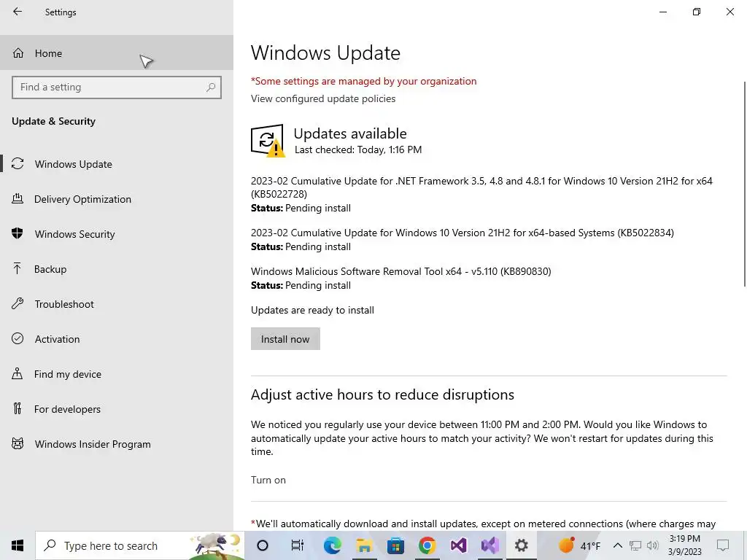Open File Explorer from taskbar
Image resolution: width=747 pixels, height=560 pixels.
point(364,545)
